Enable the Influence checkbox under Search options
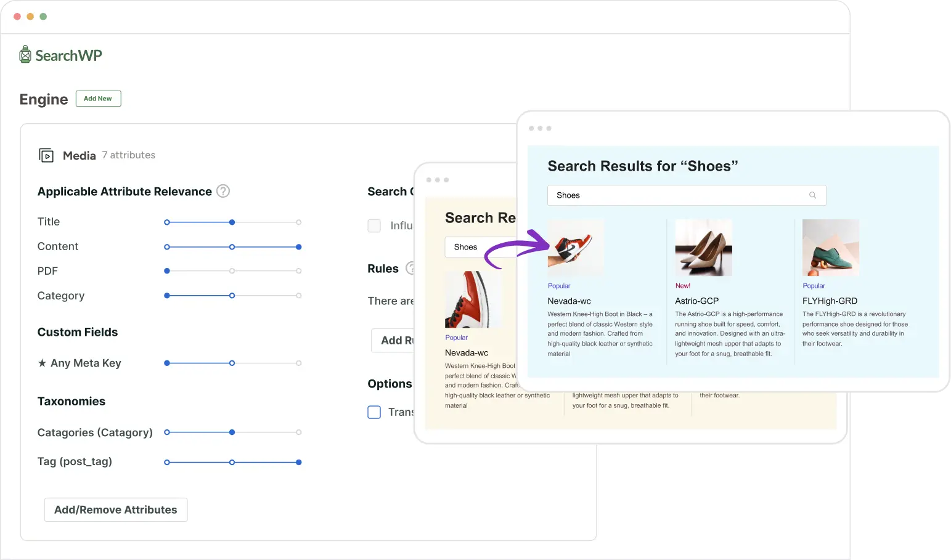Viewport: 951px width, 560px height. click(374, 225)
